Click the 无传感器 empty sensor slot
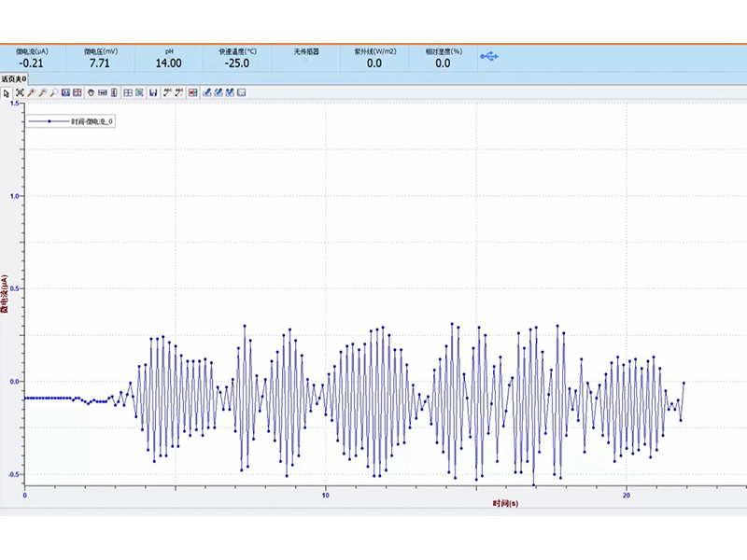The image size is (747, 560). [306, 58]
